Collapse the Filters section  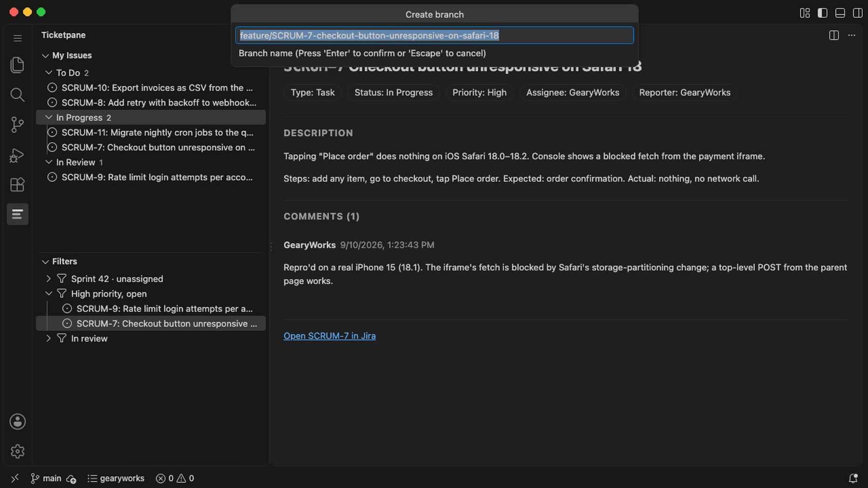[45, 261]
